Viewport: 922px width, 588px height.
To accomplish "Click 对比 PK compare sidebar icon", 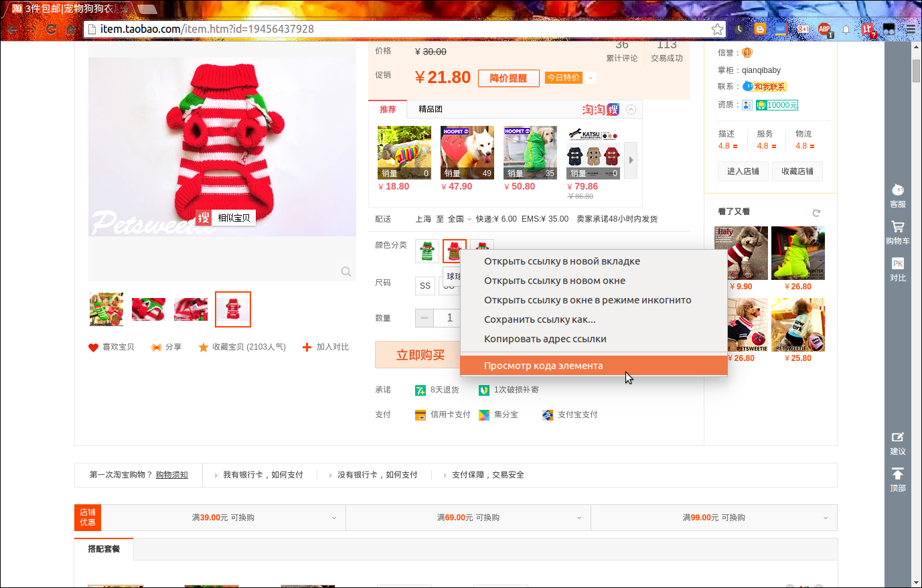I will (x=898, y=269).
